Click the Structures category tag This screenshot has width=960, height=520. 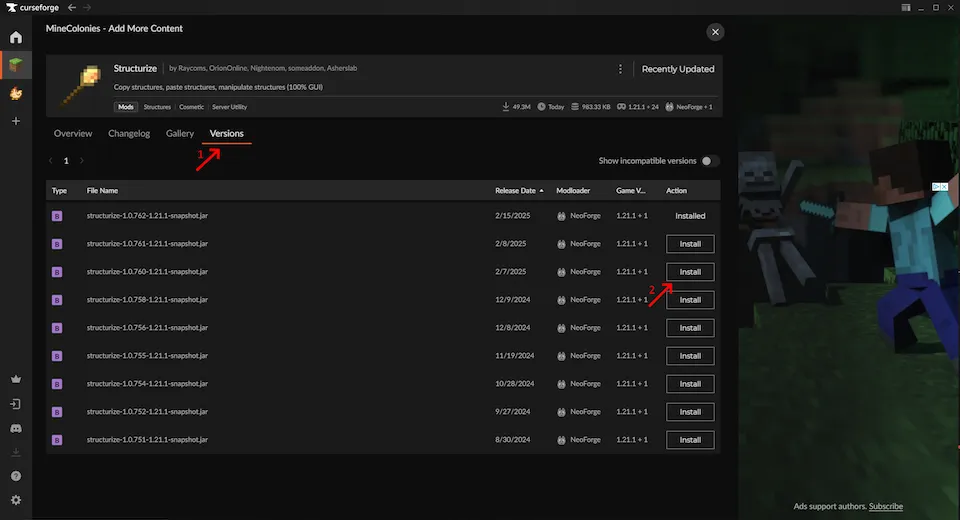click(157, 107)
